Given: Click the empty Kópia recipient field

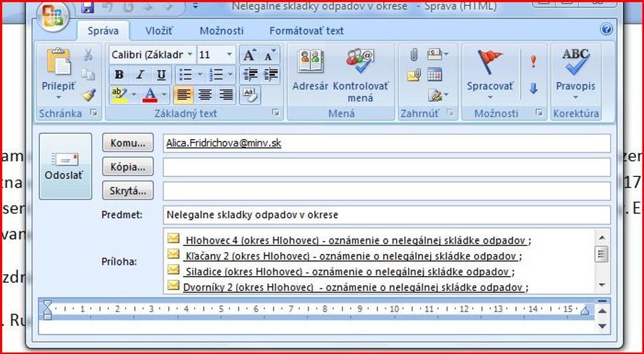Looking at the screenshot, I should pyautogui.click(x=387, y=167).
